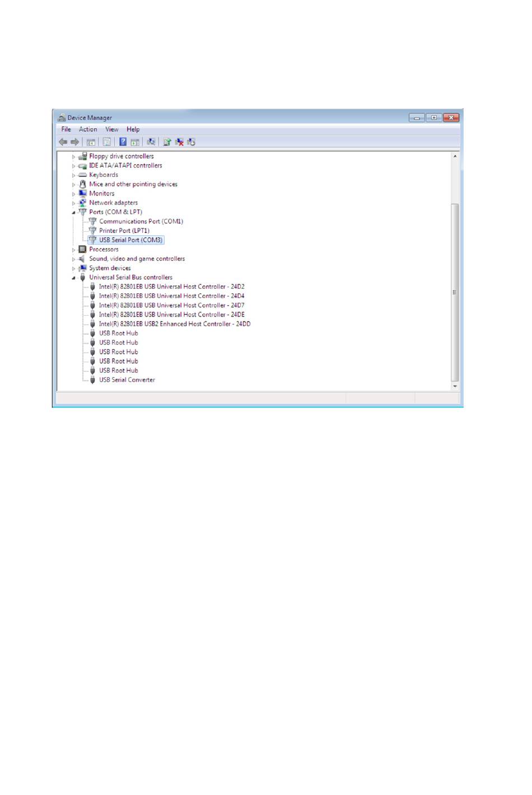Click the Forward arrow in the toolbar
The height and width of the screenshot is (795, 532).
tap(74, 142)
